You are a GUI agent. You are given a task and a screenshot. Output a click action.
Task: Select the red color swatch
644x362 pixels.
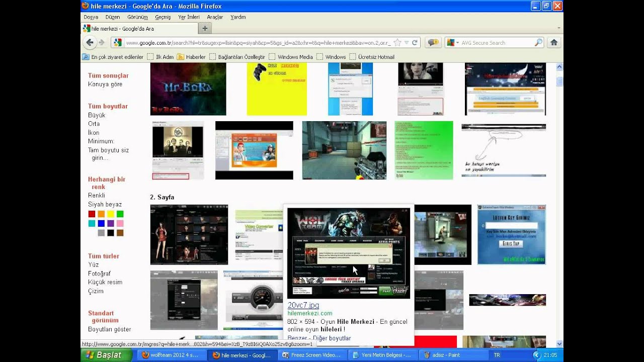[92, 214]
